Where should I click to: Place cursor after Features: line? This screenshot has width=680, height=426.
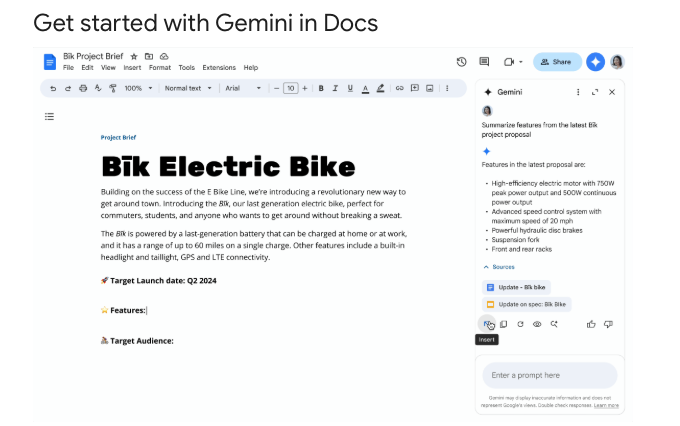[147, 311]
